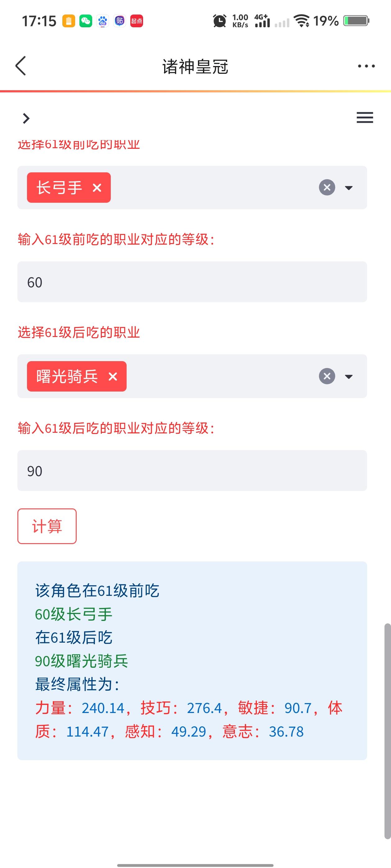The height and width of the screenshot is (868, 391).
Task: Tap the battery icon in status bar
Action: 356,21
